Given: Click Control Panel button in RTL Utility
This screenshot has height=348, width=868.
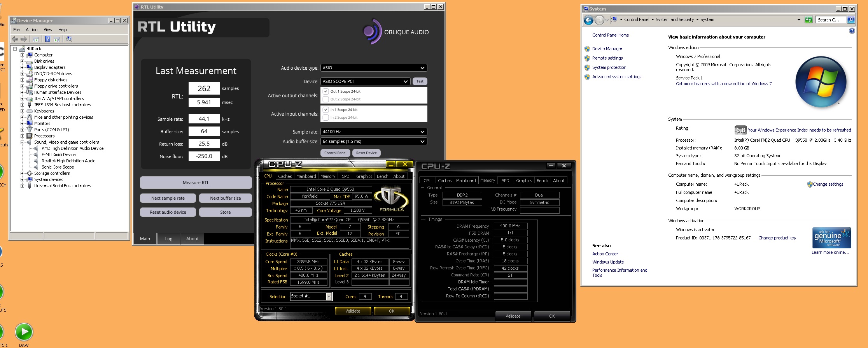Looking at the screenshot, I should tap(335, 153).
